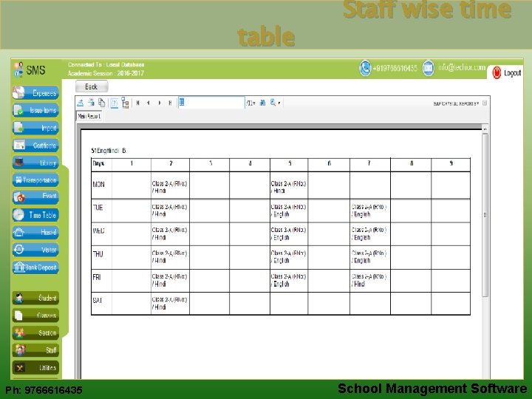Open the Time Table sidebar item
Screen dimensions: 532x399
[x=35, y=215]
